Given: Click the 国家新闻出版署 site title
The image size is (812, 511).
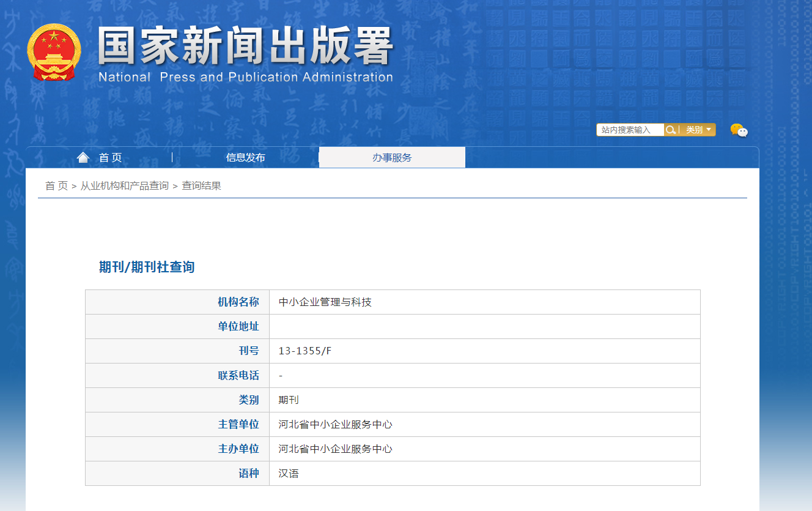Looking at the screenshot, I should point(245,47).
